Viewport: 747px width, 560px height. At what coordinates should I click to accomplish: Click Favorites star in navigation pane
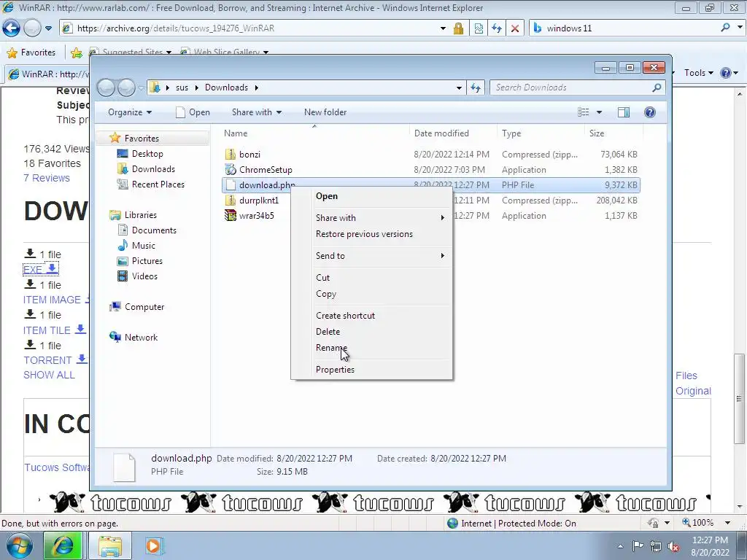point(115,138)
